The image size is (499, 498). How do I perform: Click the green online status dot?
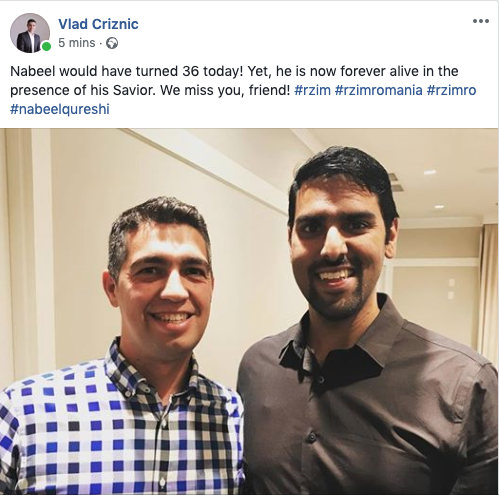pos(47,47)
